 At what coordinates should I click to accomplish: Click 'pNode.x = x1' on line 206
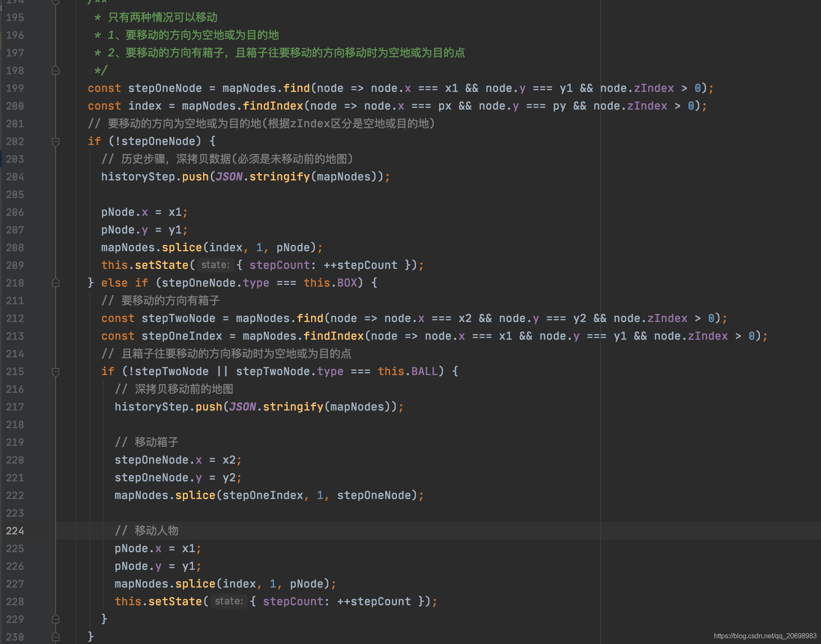point(141,212)
